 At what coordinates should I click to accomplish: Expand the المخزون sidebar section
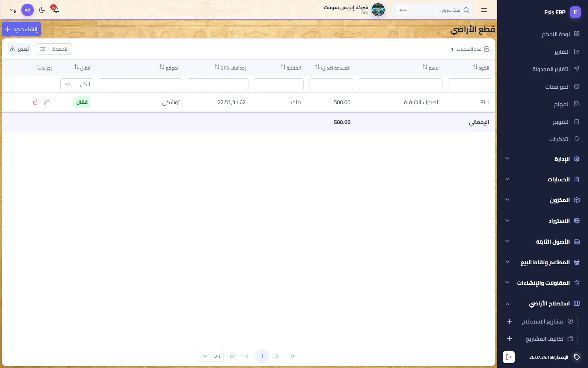click(542, 200)
